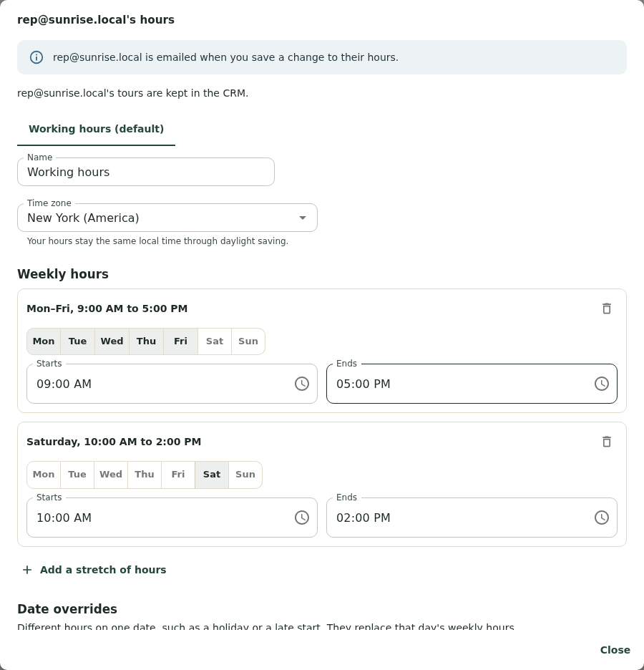Delete the Mon–Fri hours stretch
The image size is (644, 670).
(x=606, y=309)
